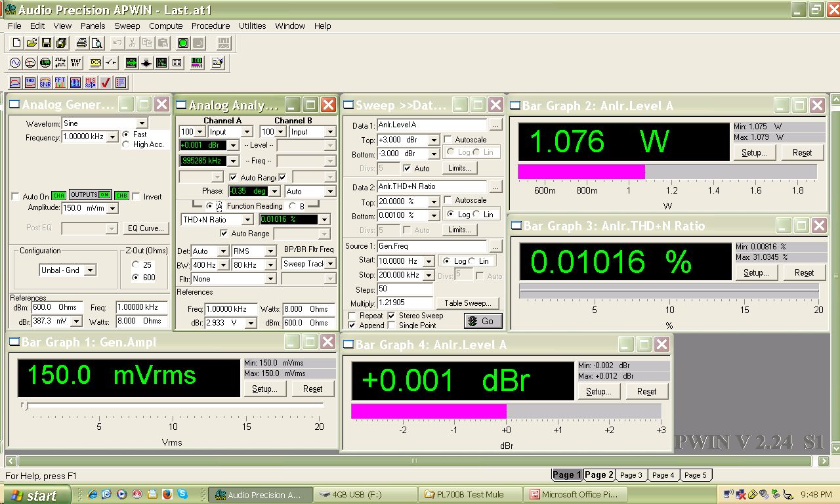
Task: Open the Analog Generator panel icon
Action: point(15,63)
